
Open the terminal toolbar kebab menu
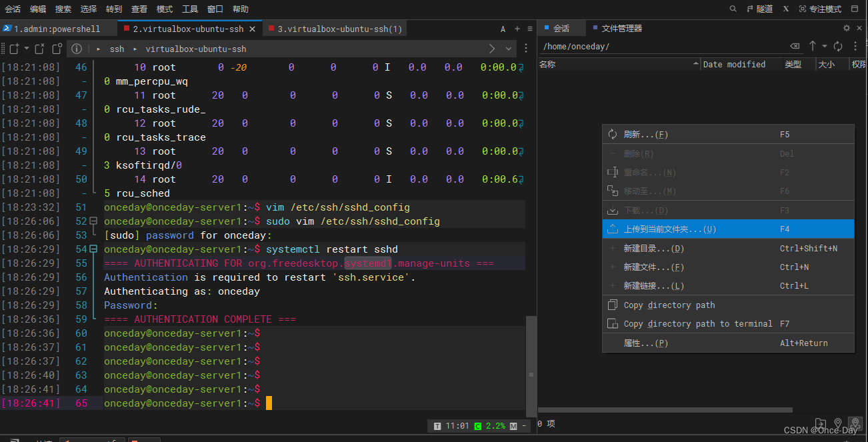[527, 49]
